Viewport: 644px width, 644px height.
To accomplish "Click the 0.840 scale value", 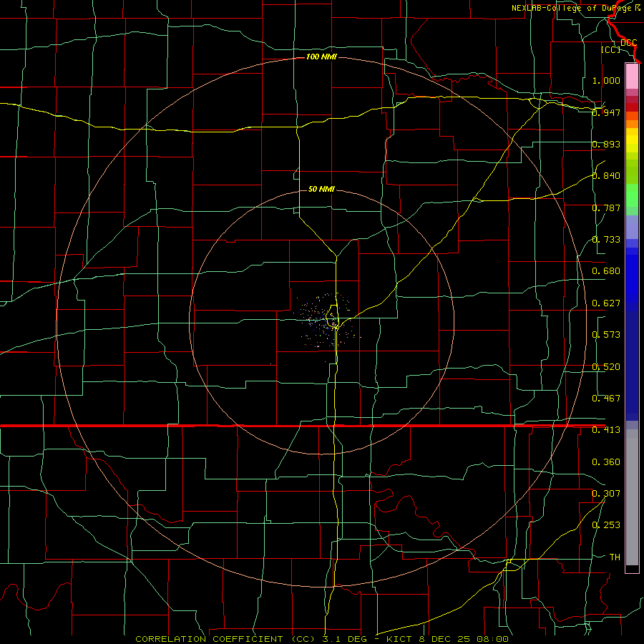I will (606, 176).
